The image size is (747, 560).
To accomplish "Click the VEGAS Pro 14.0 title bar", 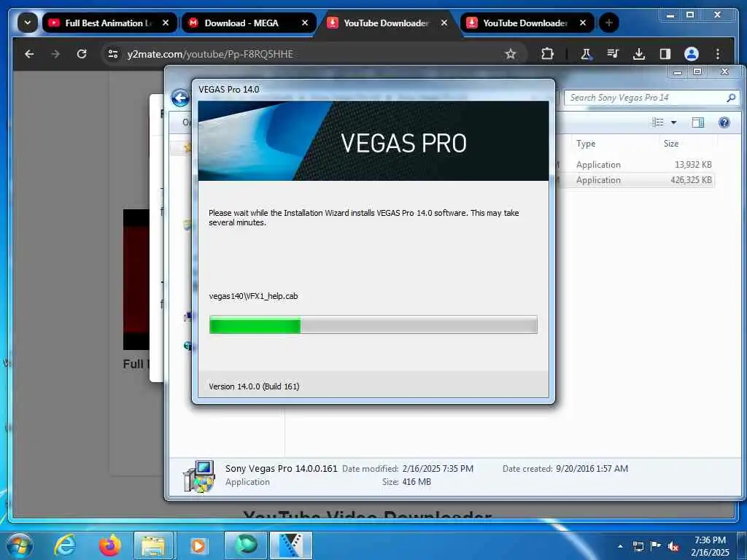I will click(373, 90).
